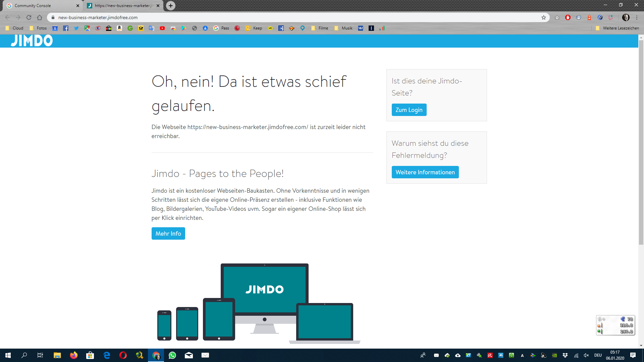This screenshot has width=644, height=362.
Task: Reload the current page
Action: click(x=29, y=17)
